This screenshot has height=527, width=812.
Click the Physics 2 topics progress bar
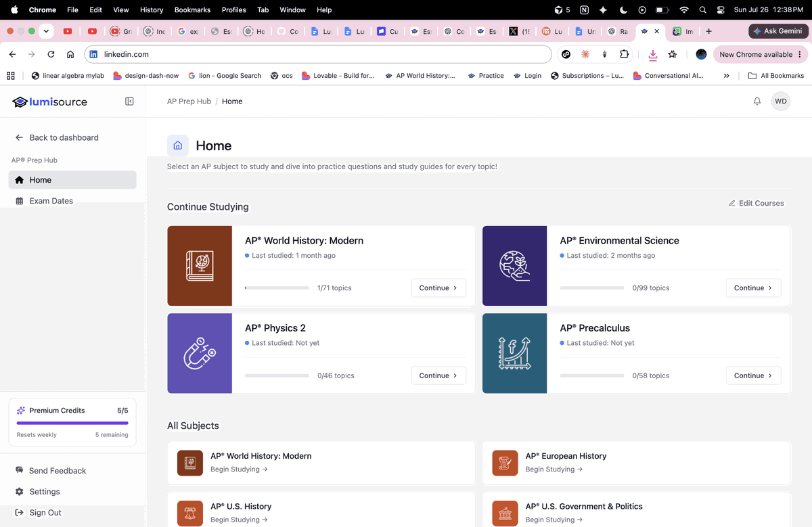[277, 375]
